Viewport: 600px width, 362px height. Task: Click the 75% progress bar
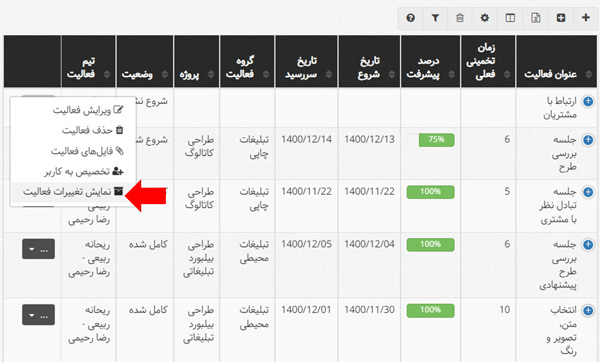(x=430, y=140)
